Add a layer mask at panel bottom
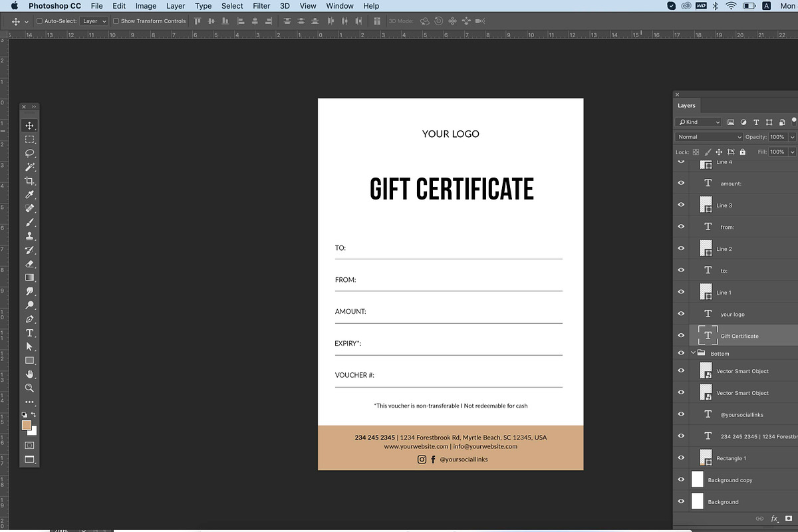798x532 pixels. (789, 519)
